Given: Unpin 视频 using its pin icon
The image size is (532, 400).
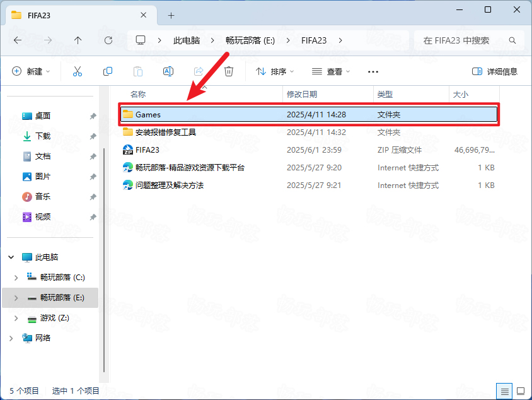Looking at the screenshot, I should (93, 216).
